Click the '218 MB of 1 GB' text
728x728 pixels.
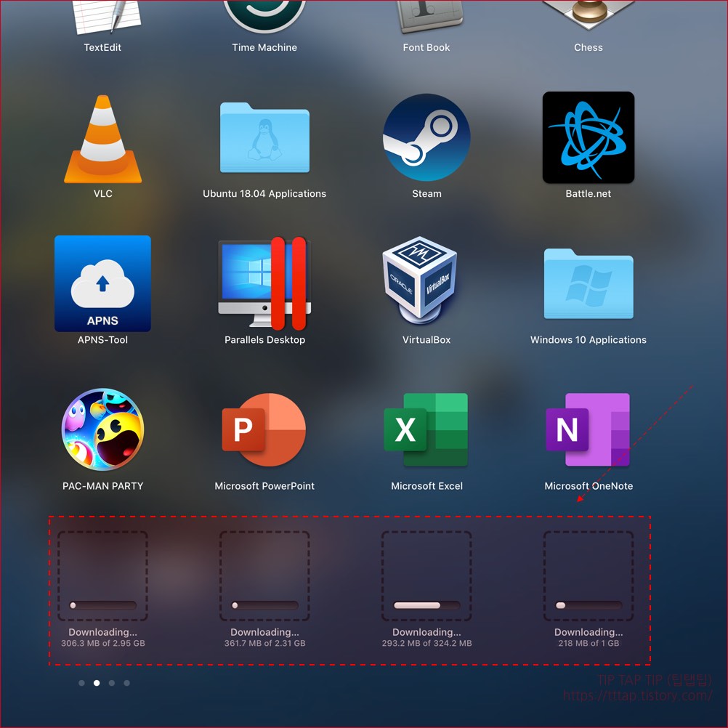click(x=589, y=644)
